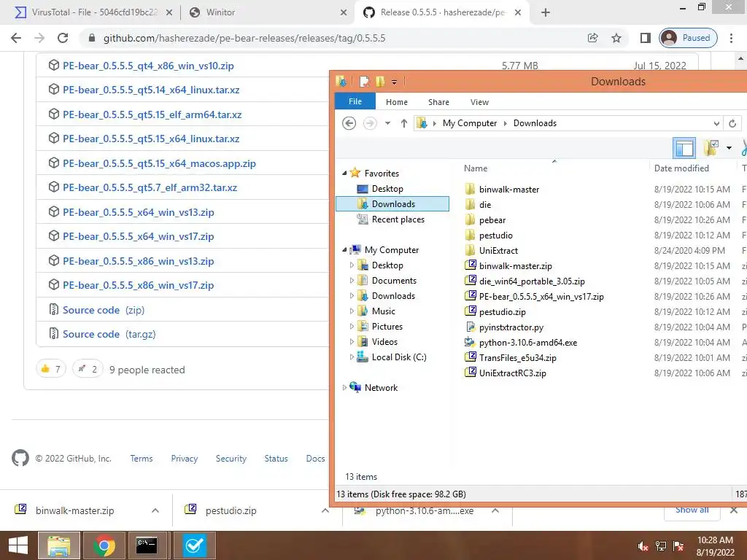
Task: Open address bar history dropdown in Explorer
Action: (x=716, y=123)
